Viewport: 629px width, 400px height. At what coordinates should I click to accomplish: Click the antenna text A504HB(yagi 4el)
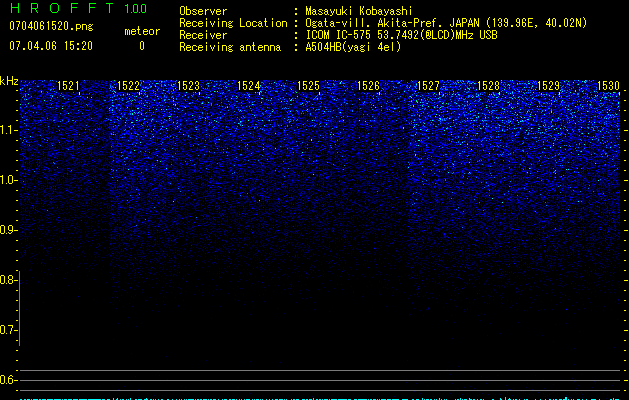pyautogui.click(x=353, y=47)
